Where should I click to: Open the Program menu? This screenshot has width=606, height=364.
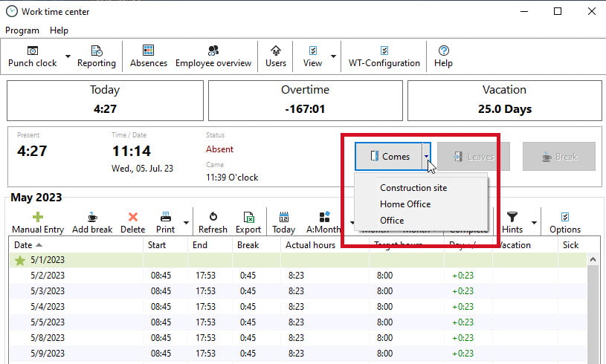tap(22, 30)
